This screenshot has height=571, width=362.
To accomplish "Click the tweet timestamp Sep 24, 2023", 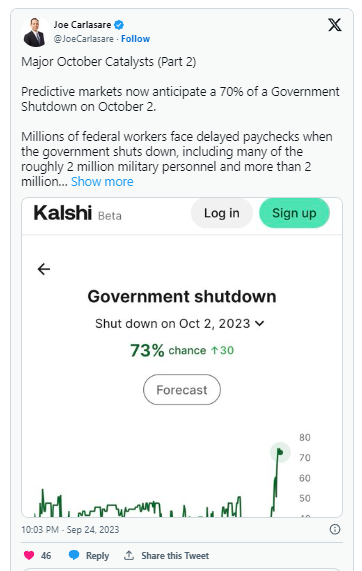I will click(70, 529).
